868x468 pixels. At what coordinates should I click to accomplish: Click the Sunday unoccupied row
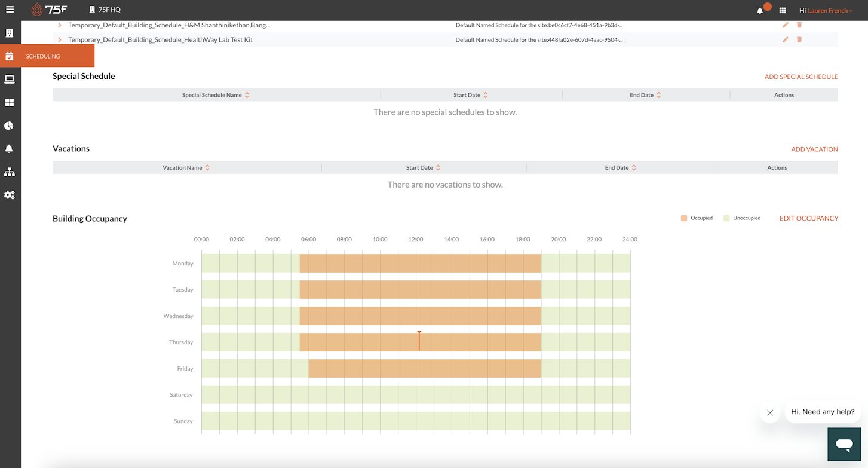[416, 421]
